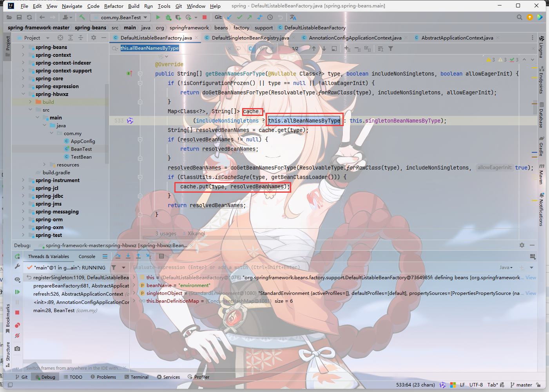
Task: Open Project panel settings gear
Action: (x=93, y=38)
